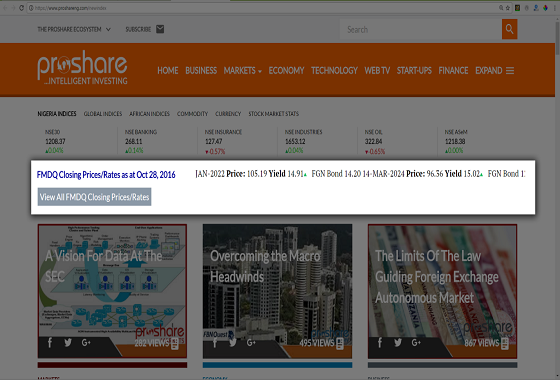Click the Expand hamburger menu icon
The image size is (560, 380).
510,71
